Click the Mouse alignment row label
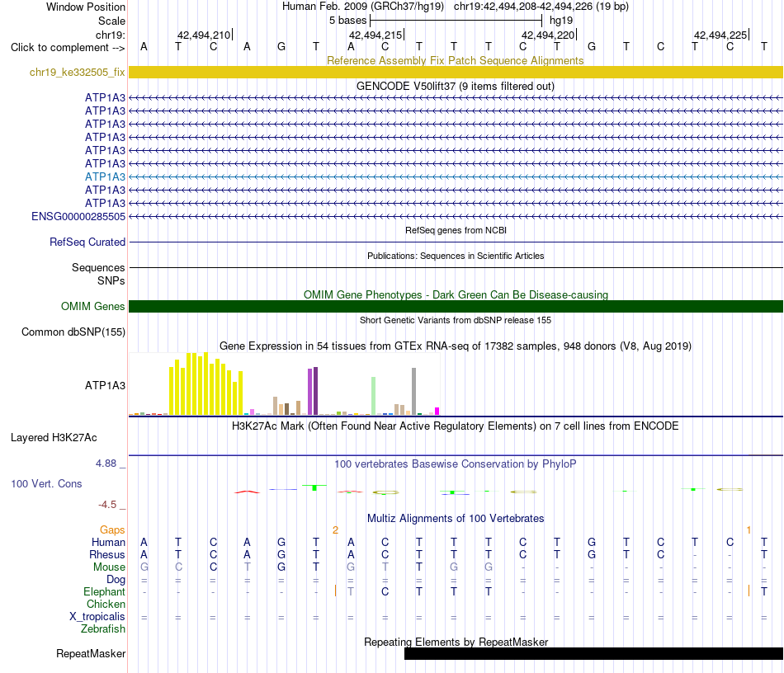Screen dimensions: 784x673 pos(109,567)
